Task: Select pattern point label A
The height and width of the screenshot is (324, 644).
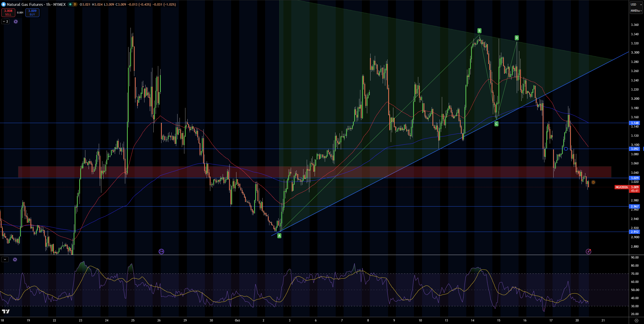Action: [279, 236]
